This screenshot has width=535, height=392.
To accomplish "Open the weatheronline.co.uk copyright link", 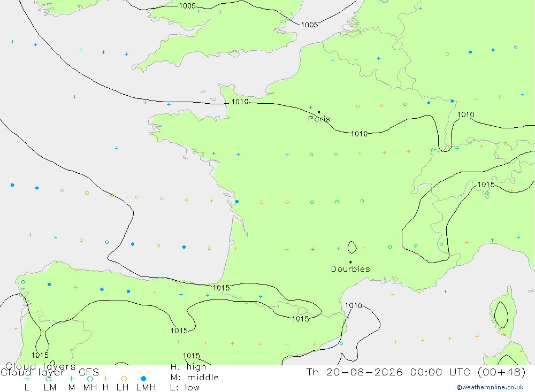I will tap(490, 387).
